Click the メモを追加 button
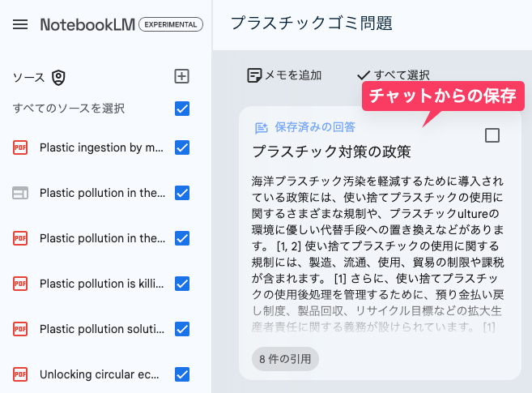This screenshot has height=393, width=532. (x=284, y=75)
